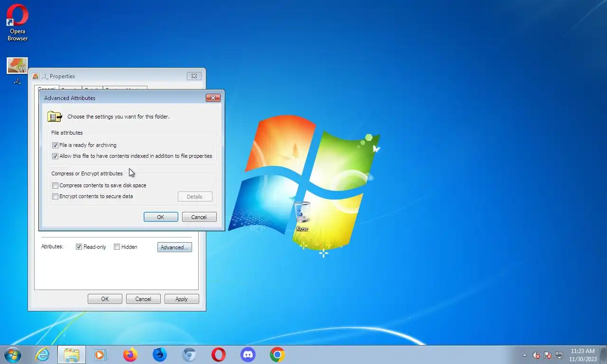Click Cancel in the Properties window
607x364 pixels.
click(x=143, y=299)
